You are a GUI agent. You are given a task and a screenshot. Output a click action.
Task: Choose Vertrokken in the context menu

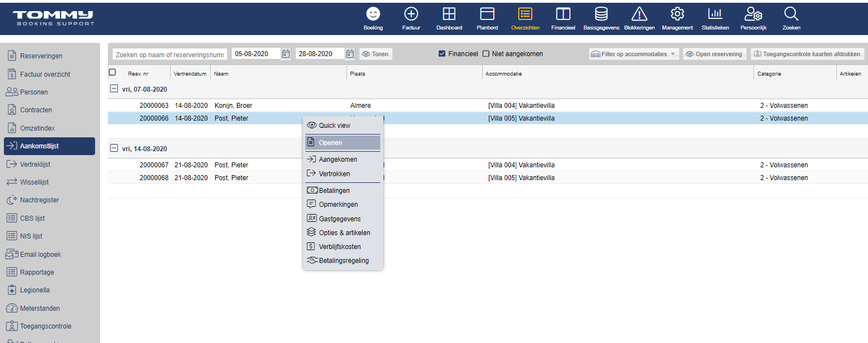click(343, 174)
